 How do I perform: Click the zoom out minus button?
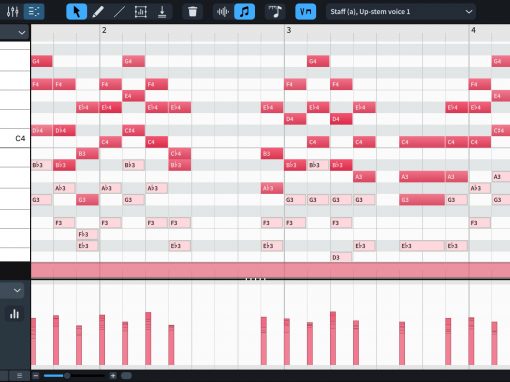click(36, 376)
